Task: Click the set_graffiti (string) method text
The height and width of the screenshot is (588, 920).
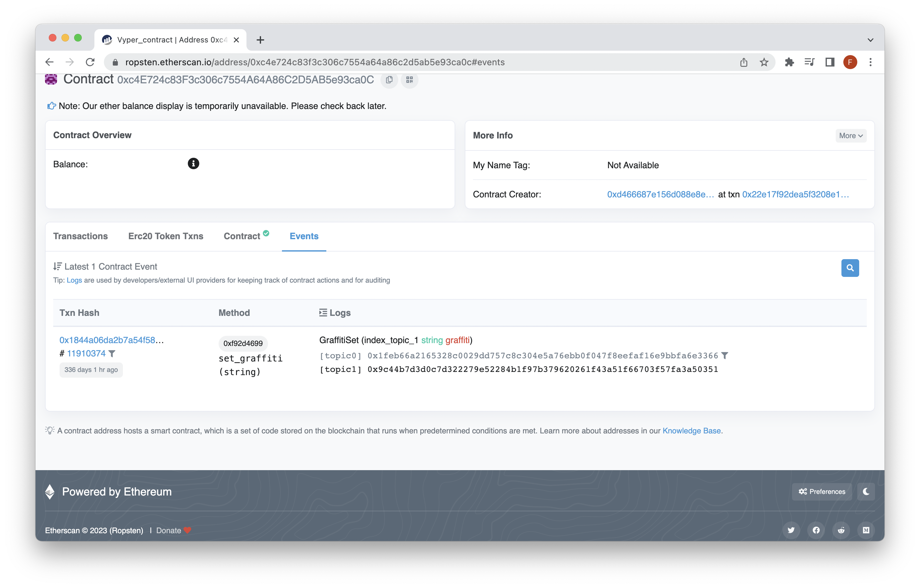Action: click(251, 365)
